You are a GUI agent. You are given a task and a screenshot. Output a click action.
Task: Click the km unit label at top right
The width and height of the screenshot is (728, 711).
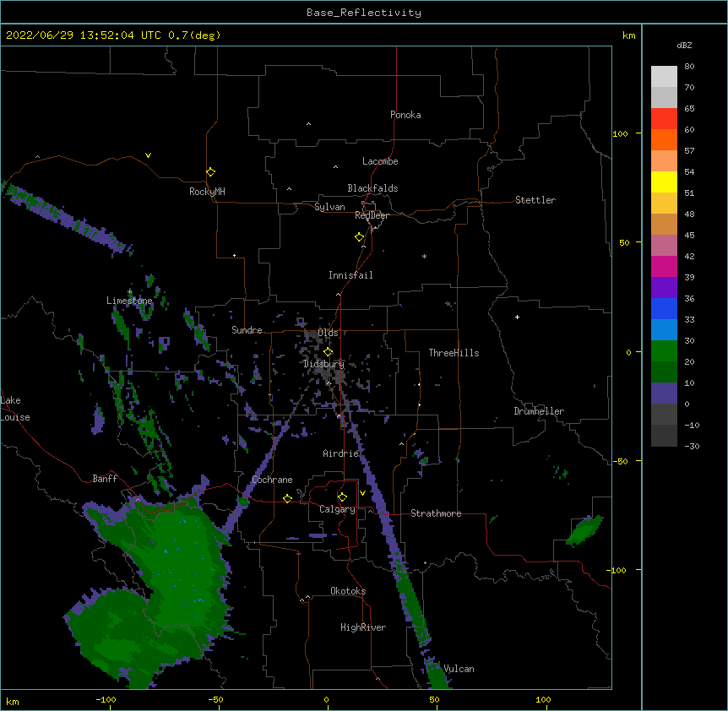629,35
